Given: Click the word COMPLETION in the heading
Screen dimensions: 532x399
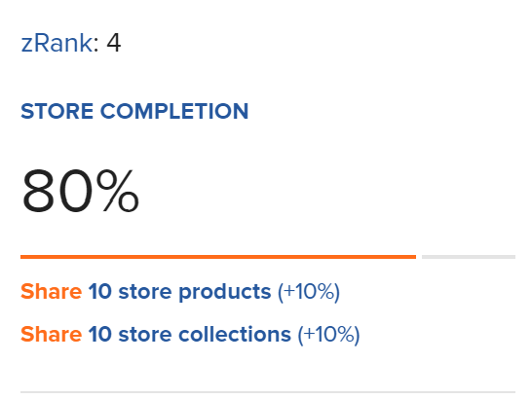Looking at the screenshot, I should [x=174, y=111].
